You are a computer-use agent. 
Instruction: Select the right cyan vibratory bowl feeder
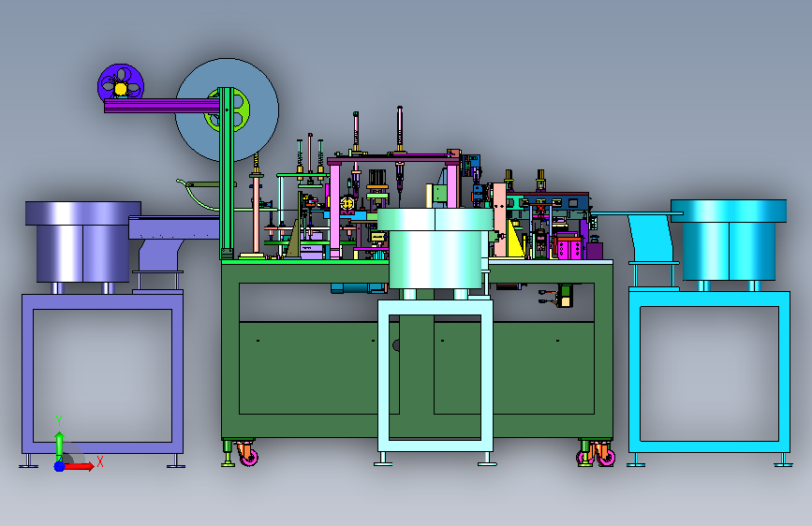click(x=729, y=240)
